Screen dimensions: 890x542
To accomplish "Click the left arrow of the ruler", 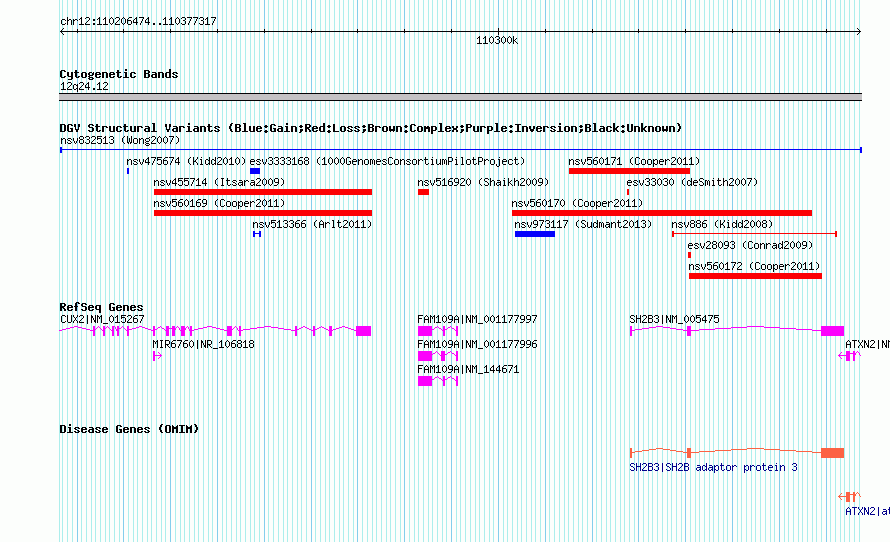I will (62, 31).
